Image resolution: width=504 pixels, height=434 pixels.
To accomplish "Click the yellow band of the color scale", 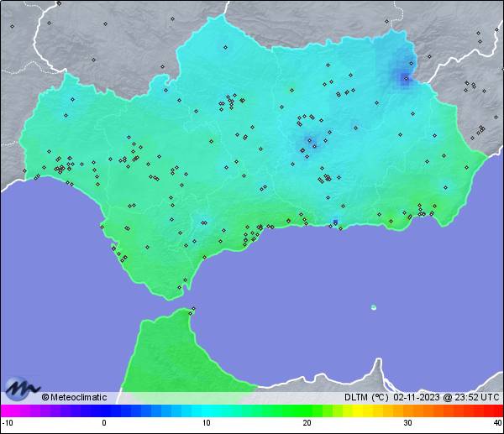I will 357,410.
